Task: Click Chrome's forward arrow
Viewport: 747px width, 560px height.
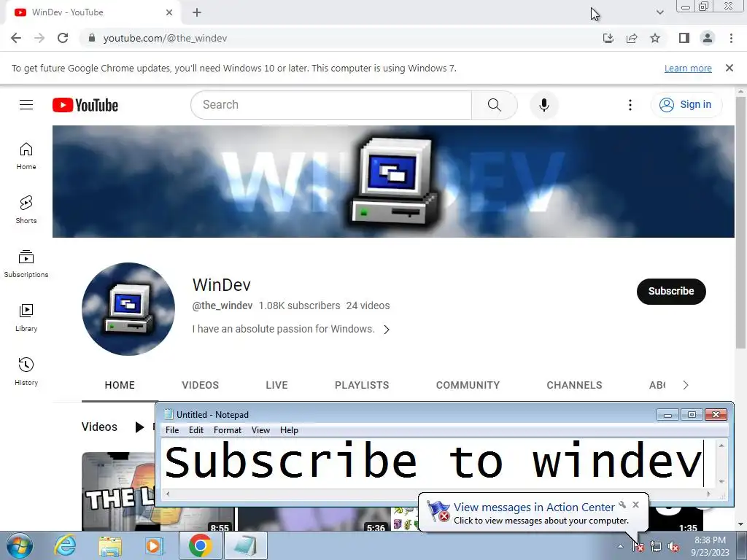Action: tap(39, 38)
